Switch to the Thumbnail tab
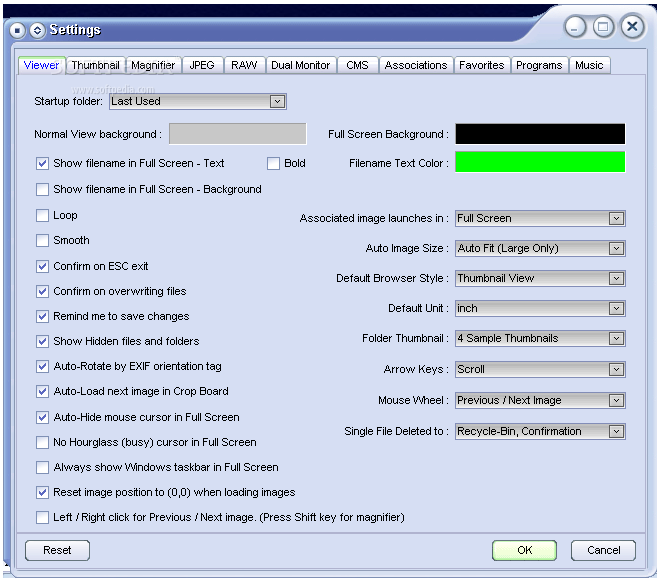 (x=96, y=65)
